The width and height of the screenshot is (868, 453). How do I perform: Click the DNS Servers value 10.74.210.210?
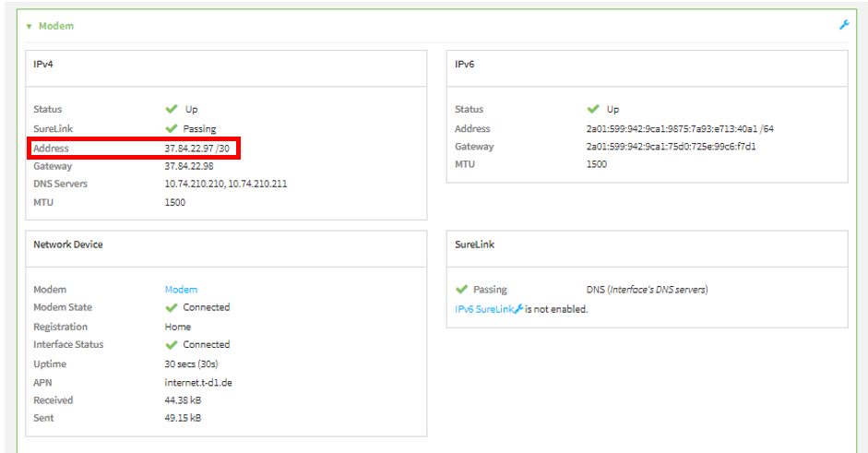point(195,184)
